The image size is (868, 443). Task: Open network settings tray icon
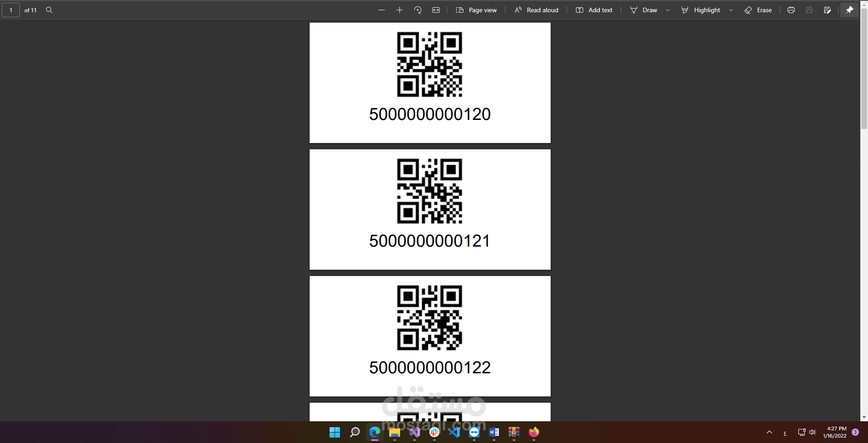[x=802, y=432]
